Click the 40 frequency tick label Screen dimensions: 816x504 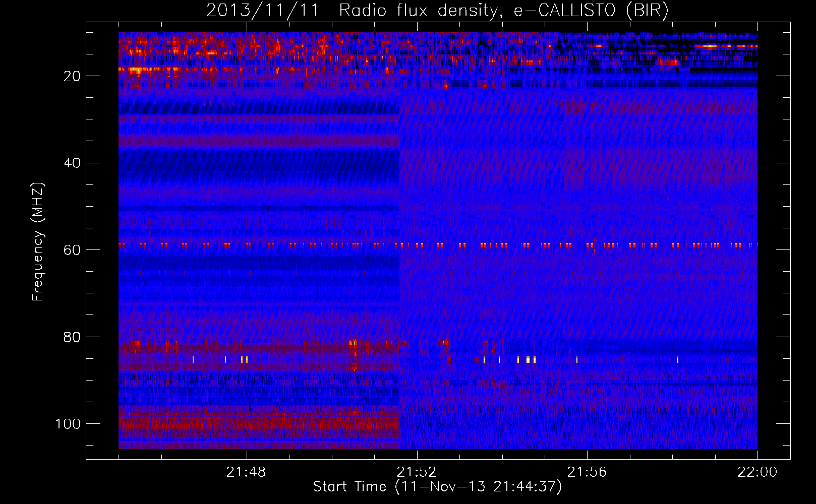click(x=73, y=163)
